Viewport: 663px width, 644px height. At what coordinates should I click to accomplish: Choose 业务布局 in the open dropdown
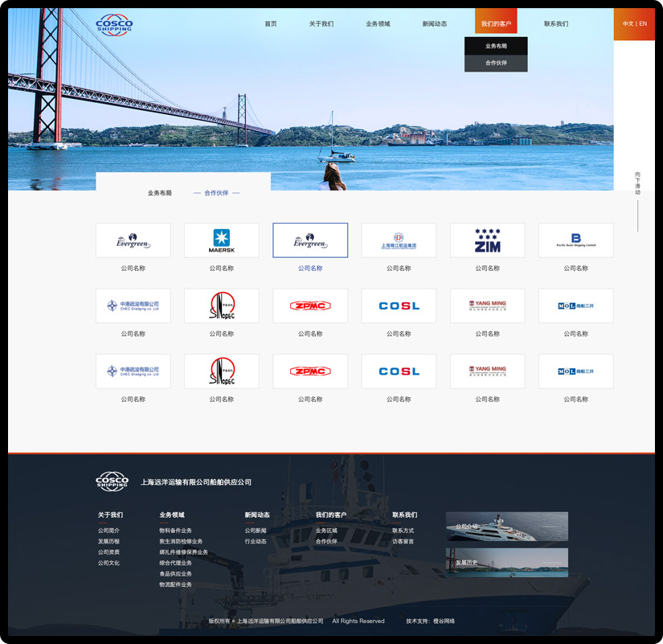tap(496, 47)
